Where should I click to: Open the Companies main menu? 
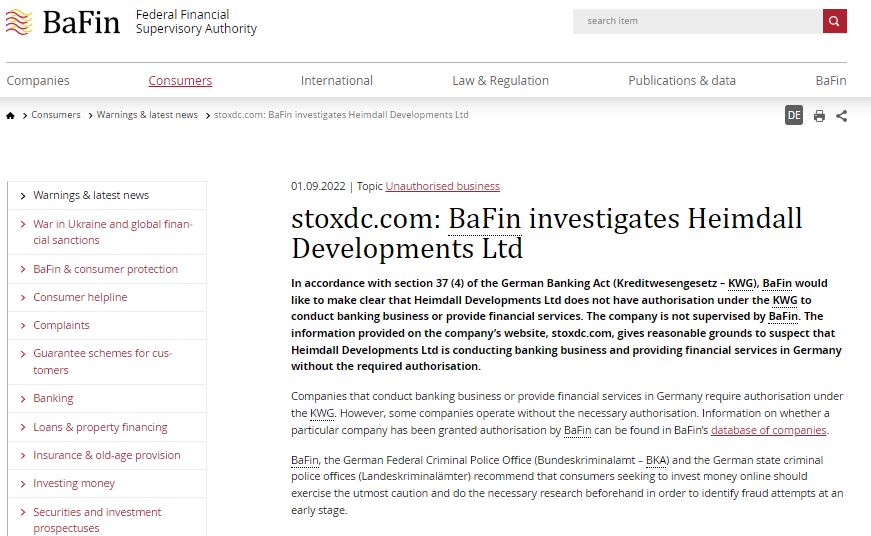(x=38, y=81)
